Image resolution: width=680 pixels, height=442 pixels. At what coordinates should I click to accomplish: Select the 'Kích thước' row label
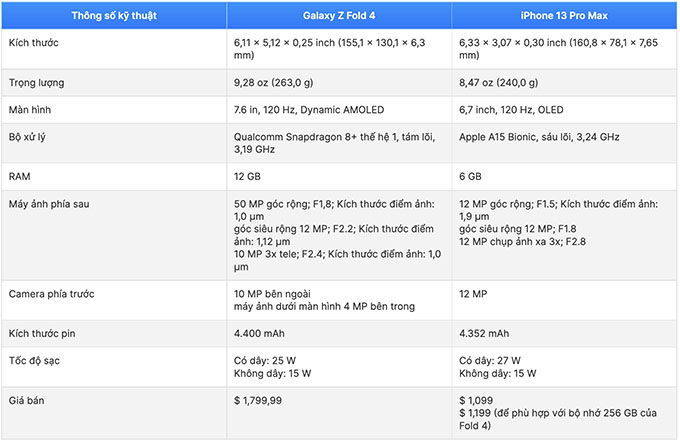pos(33,43)
